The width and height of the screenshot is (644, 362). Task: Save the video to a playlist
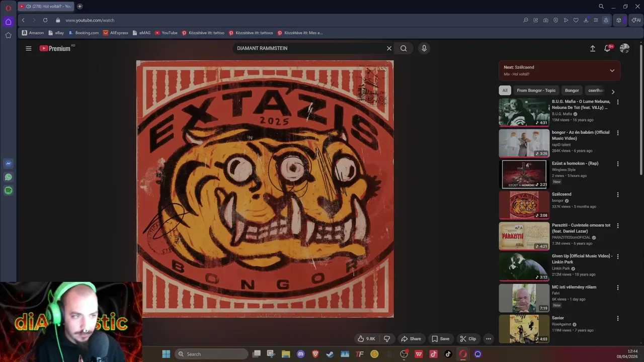click(440, 339)
